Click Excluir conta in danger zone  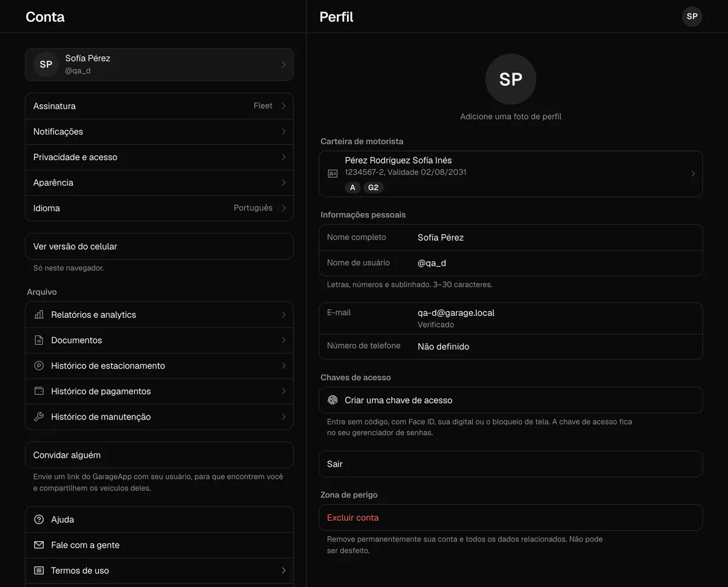511,518
